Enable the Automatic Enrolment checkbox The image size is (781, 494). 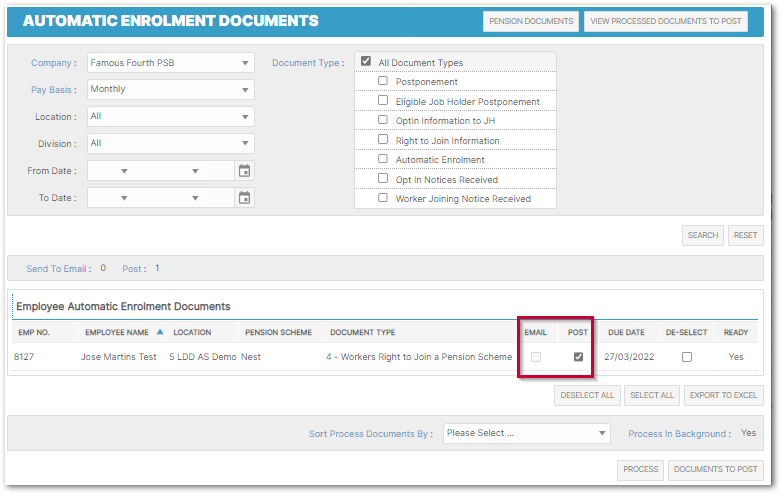(383, 159)
